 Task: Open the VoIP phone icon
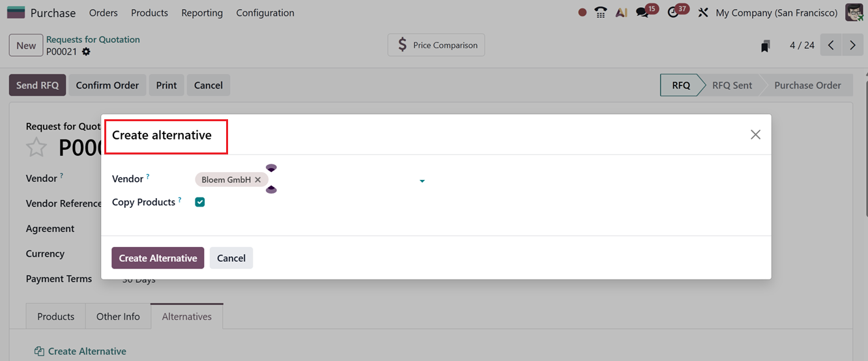coord(601,12)
